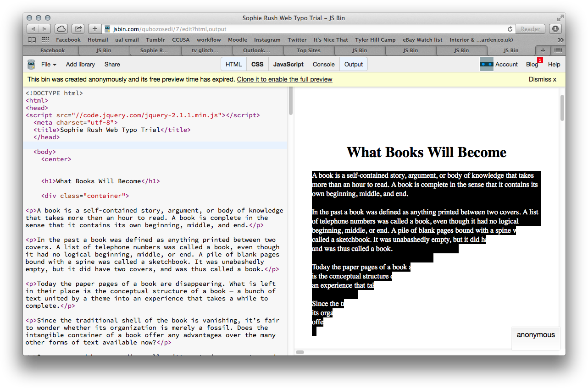The height and width of the screenshot is (388, 588).
Task: Click the <div class="container"> code line
Action: (85, 196)
